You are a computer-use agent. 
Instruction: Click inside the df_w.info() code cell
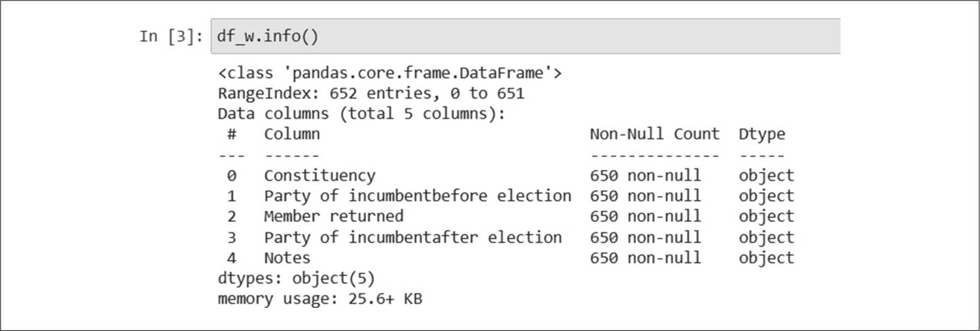(525, 36)
